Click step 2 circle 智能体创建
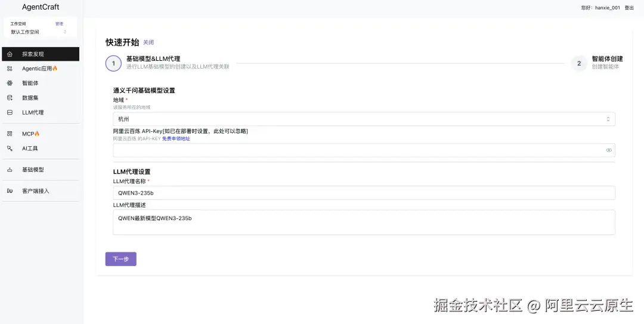 (579, 64)
